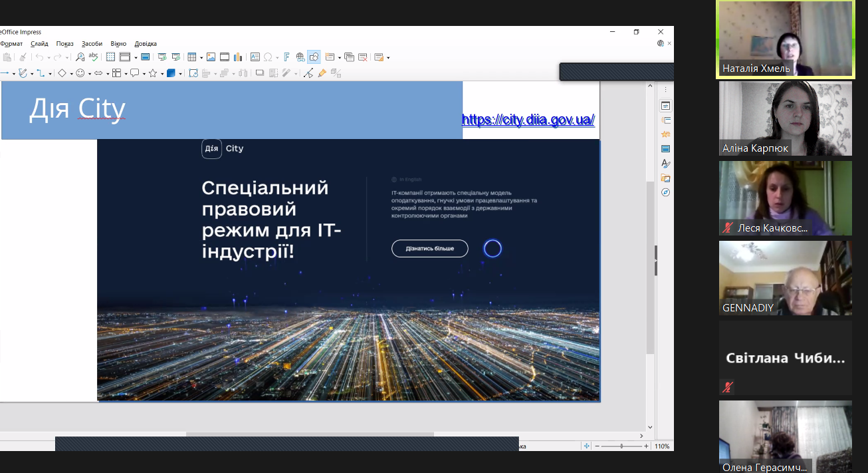Expand the basic shapes dropdown
This screenshot has width=868, height=473.
point(71,73)
